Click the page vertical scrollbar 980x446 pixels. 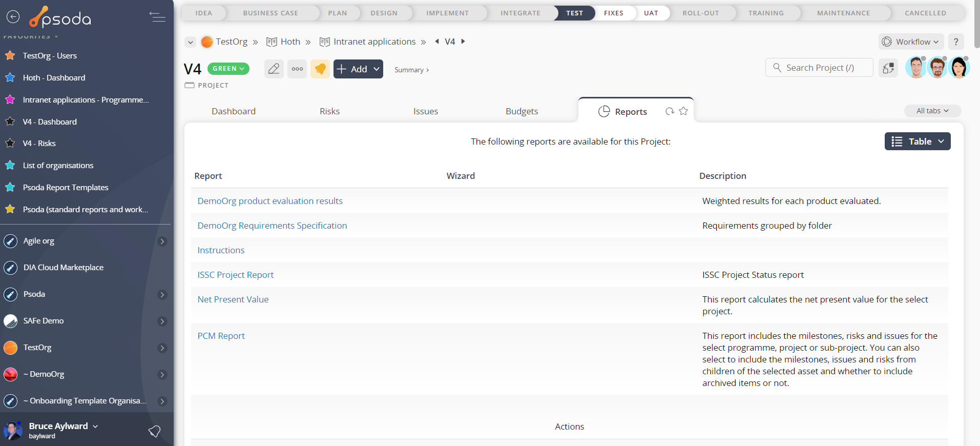977,24
